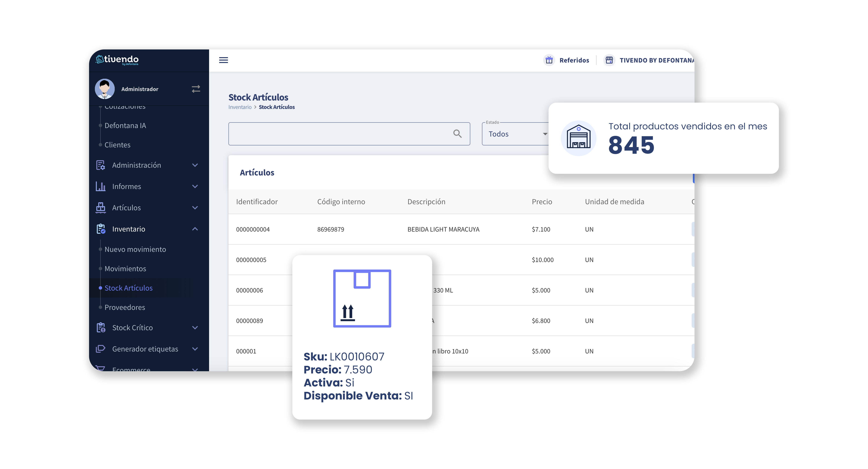The image size is (868, 469).
Task: Click identifier 000000005 cell
Action: tap(251, 260)
